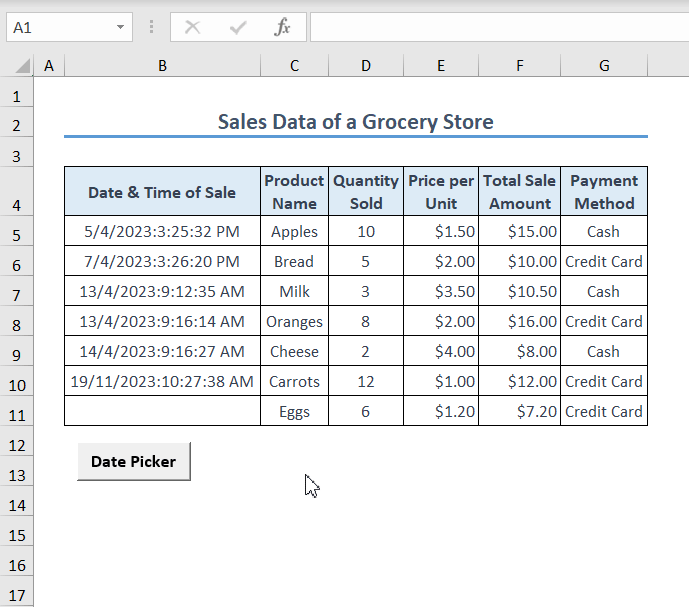Viewport: 689px width, 607px height.
Task: Click the formula bar resize handle dots
Action: [x=151, y=28]
